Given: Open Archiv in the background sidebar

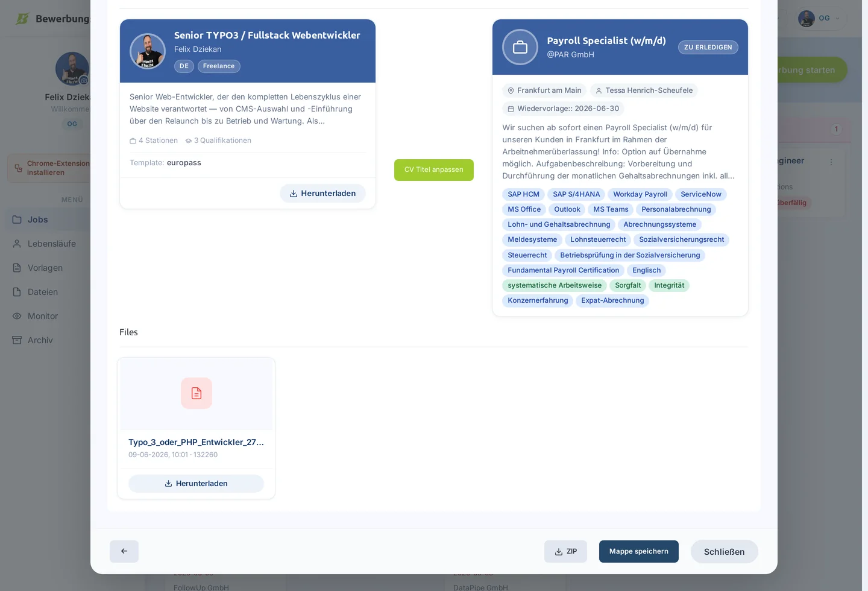Looking at the screenshot, I should [48, 340].
